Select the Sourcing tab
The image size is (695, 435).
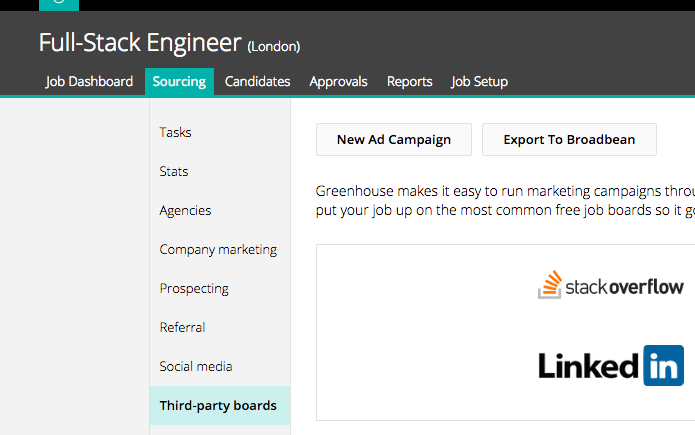[x=179, y=82]
